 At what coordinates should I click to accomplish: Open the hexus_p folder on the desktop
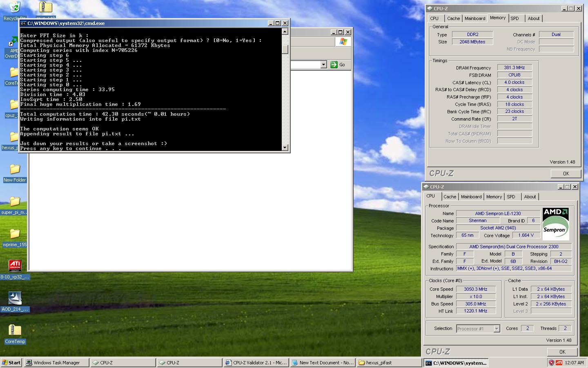[x=14, y=137]
